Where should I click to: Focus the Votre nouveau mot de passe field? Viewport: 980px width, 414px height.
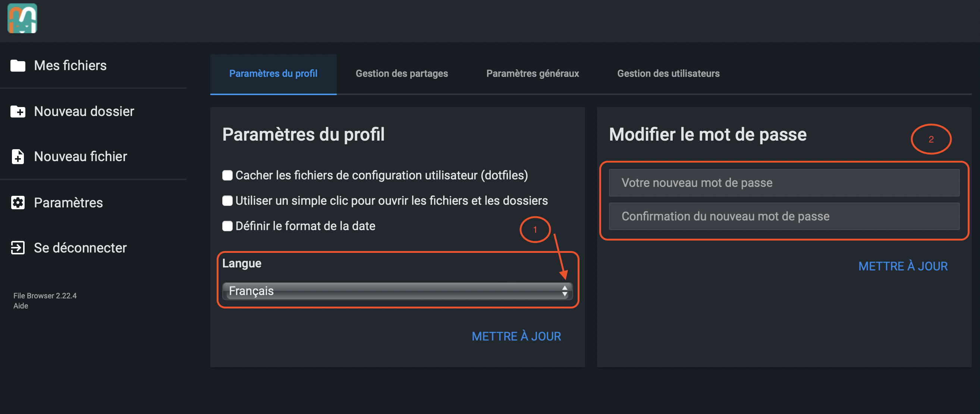784,183
